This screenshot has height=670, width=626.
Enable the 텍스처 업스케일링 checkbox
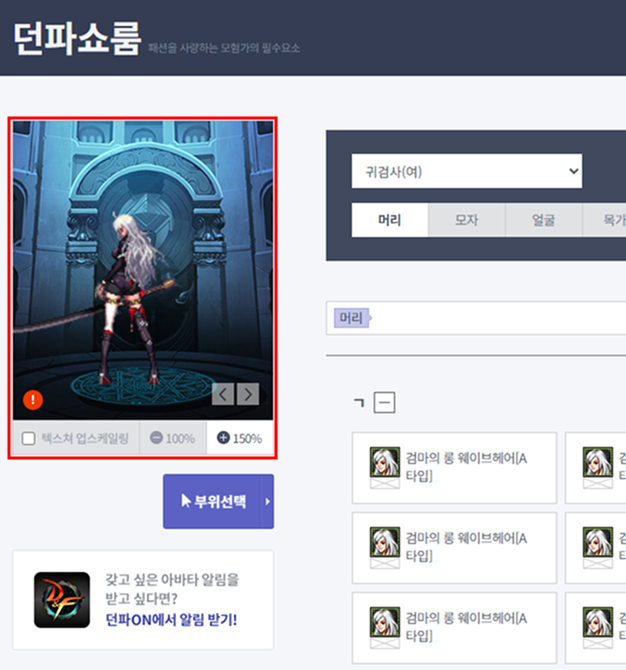coord(29,438)
